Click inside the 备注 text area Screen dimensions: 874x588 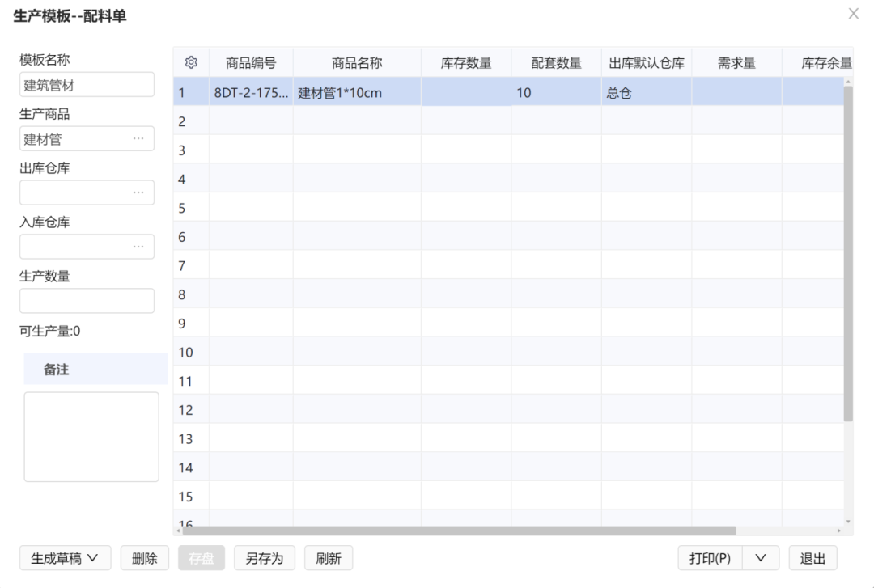coord(91,437)
